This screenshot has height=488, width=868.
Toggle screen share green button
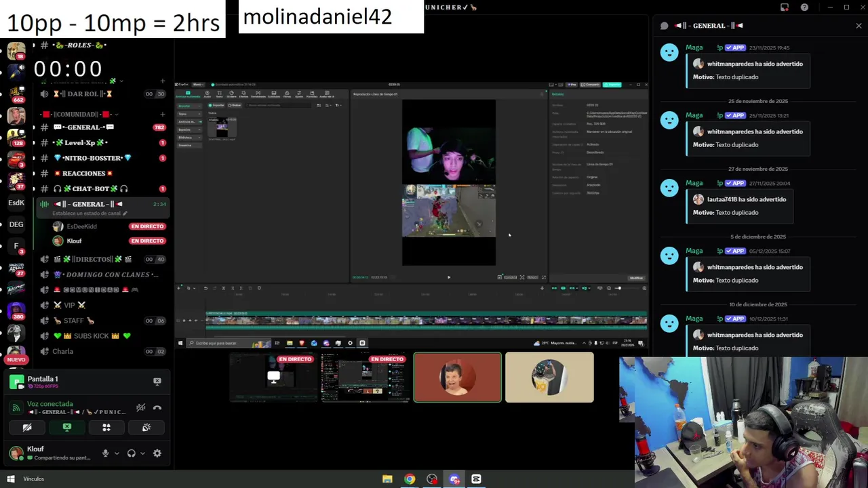(66, 428)
